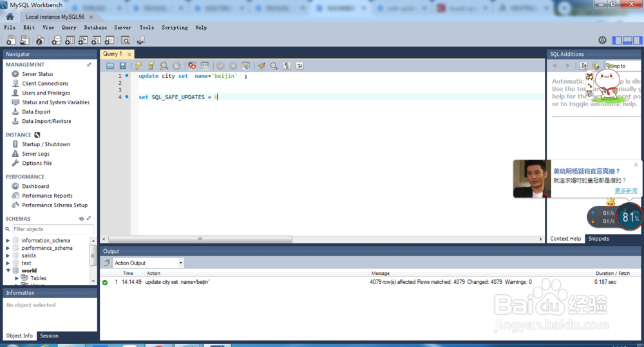Create new function toolbar icon

click(109, 41)
